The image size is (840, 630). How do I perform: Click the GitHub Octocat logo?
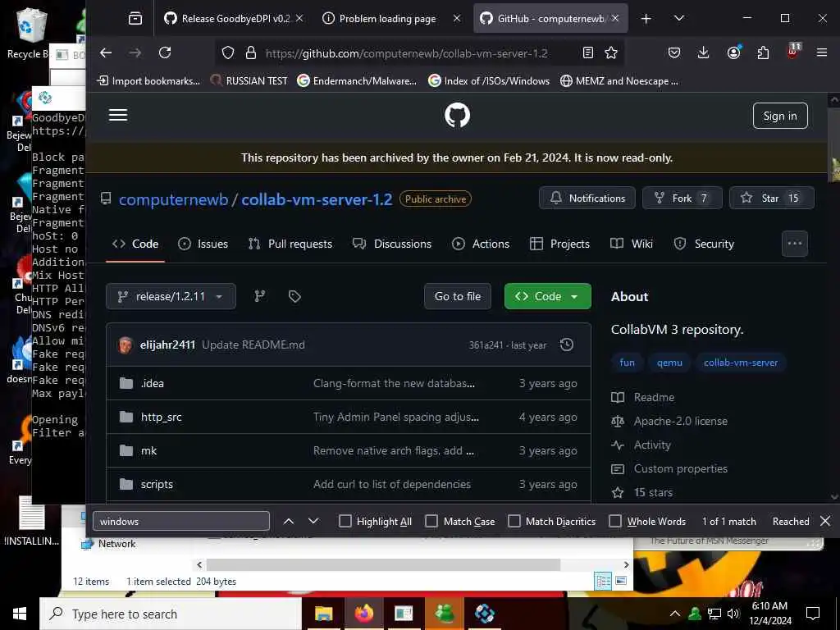point(457,115)
